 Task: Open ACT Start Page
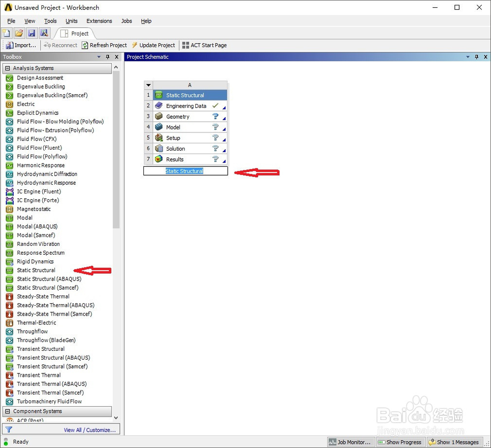pyautogui.click(x=204, y=45)
